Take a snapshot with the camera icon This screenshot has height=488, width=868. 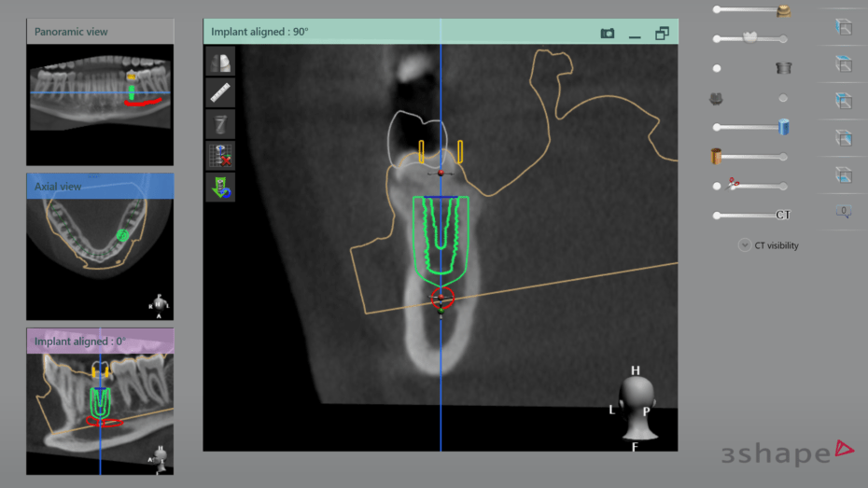point(608,33)
